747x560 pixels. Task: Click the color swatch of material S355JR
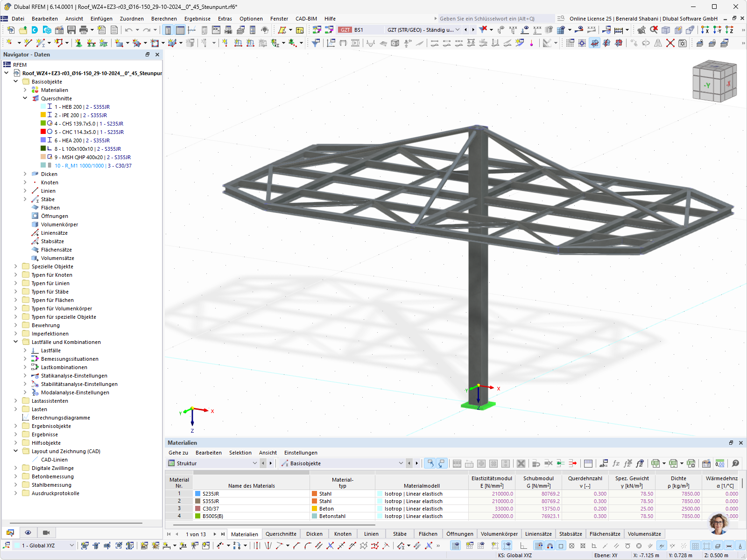pyautogui.click(x=198, y=501)
